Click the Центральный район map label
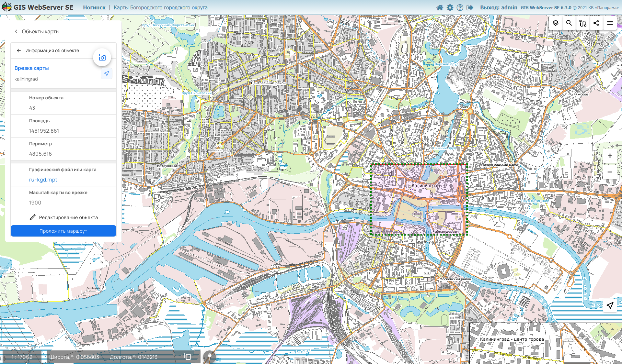 coord(268,83)
